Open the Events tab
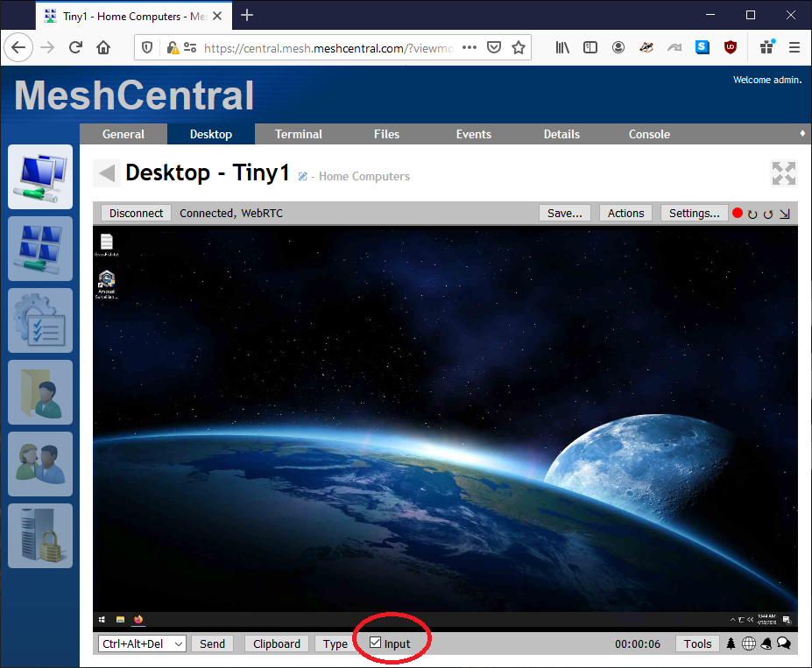 click(473, 134)
